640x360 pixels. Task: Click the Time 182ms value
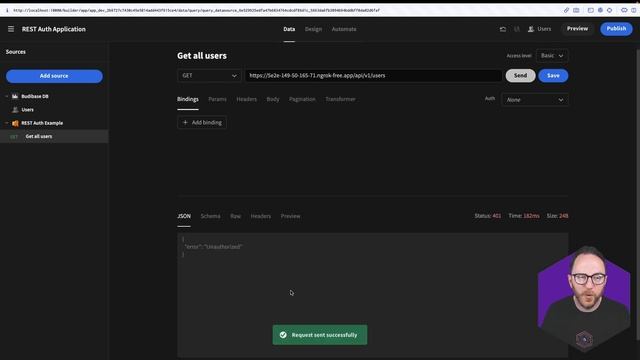coord(531,216)
